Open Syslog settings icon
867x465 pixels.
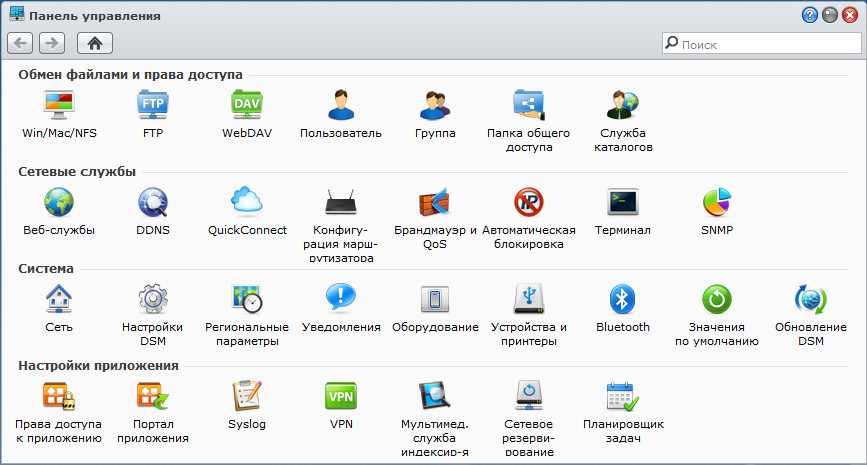click(247, 396)
